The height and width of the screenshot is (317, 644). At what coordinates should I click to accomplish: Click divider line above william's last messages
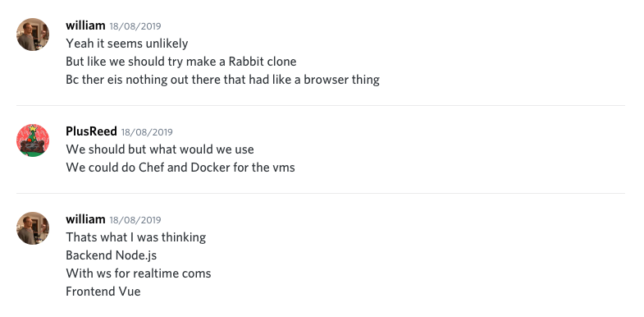(x=321, y=193)
